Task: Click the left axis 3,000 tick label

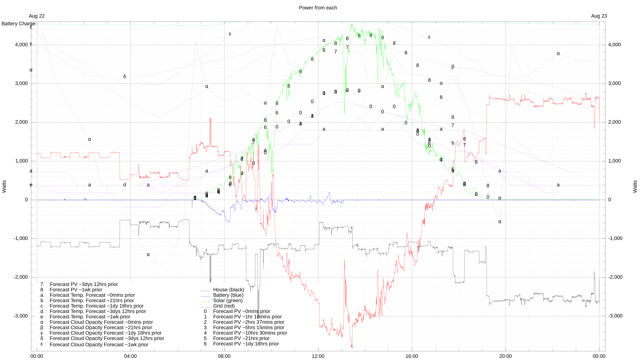Action: click(21, 83)
